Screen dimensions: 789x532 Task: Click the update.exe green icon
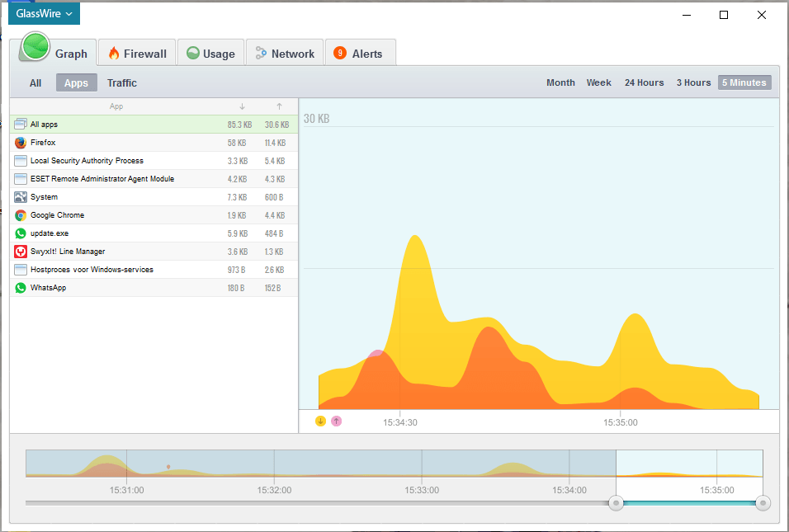click(21, 233)
